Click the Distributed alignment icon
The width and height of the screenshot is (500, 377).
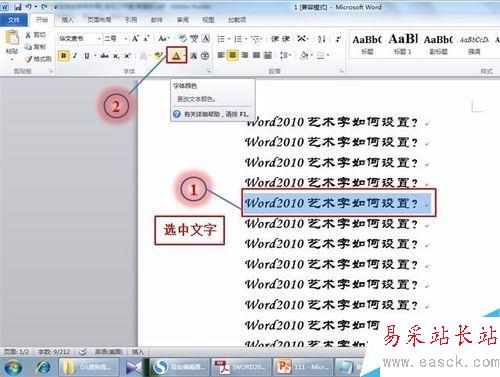click(268, 55)
